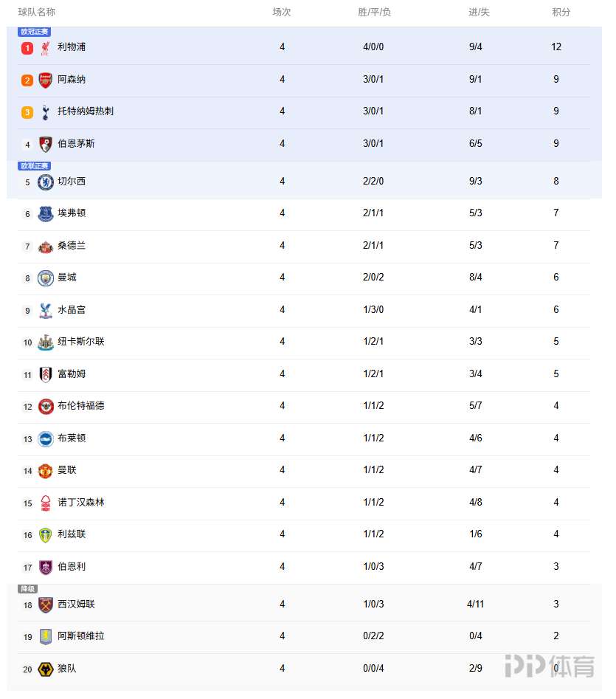This screenshot has height=699, width=616.
Task: Click the Manchester City crest icon
Action: coord(46,278)
